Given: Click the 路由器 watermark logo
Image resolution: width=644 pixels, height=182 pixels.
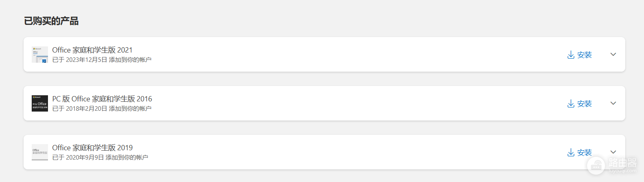Looking at the screenshot, I should point(612,165).
